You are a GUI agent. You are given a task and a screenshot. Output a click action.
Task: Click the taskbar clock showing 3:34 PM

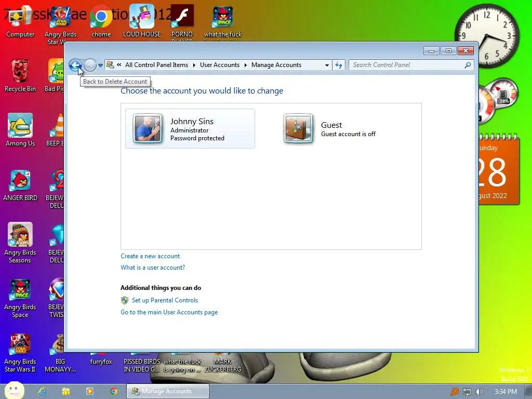[x=506, y=392]
